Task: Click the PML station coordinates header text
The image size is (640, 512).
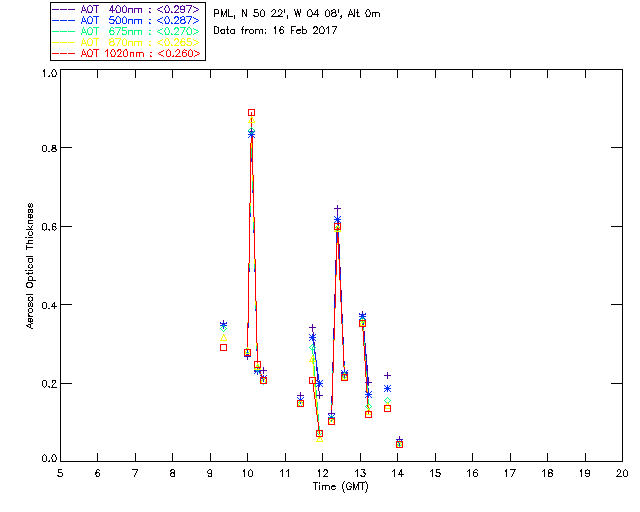Action: (297, 13)
